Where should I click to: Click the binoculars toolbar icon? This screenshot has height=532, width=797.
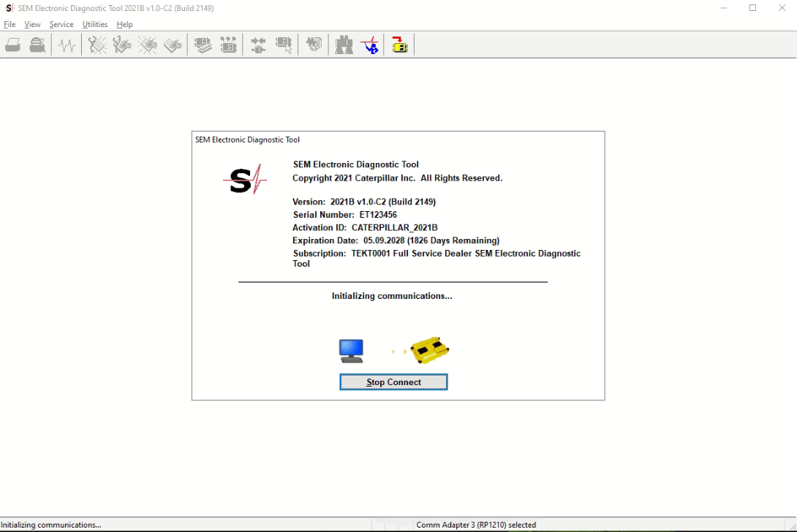tap(344, 45)
